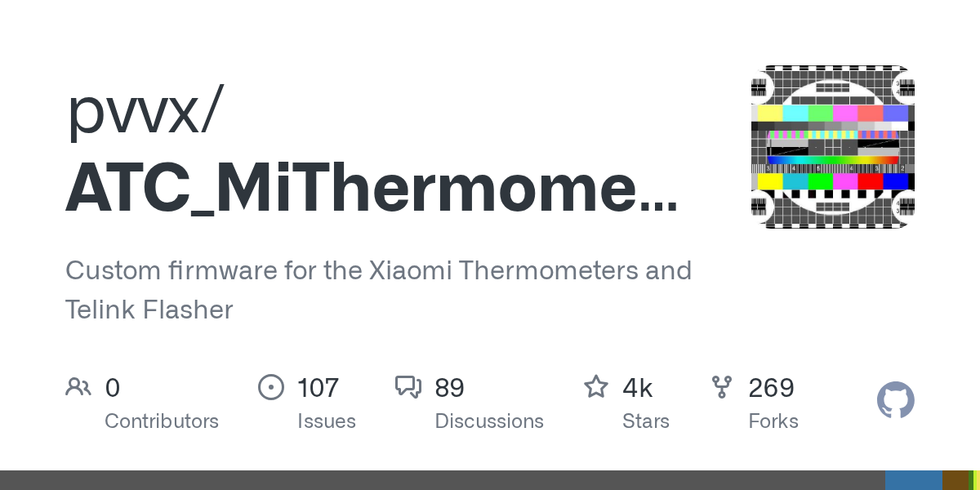Image resolution: width=980 pixels, height=490 pixels.
Task: Click the Forks branch icon
Action: click(722, 387)
